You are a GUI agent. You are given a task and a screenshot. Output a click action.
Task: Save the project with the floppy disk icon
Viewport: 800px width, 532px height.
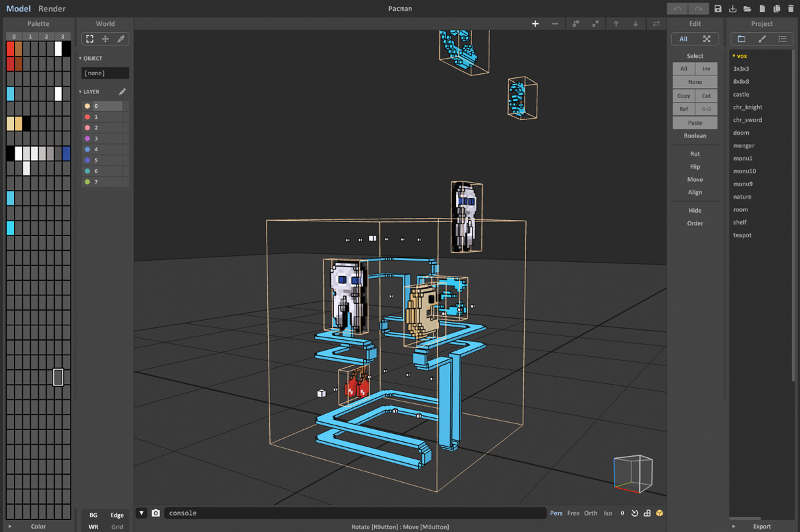point(718,9)
